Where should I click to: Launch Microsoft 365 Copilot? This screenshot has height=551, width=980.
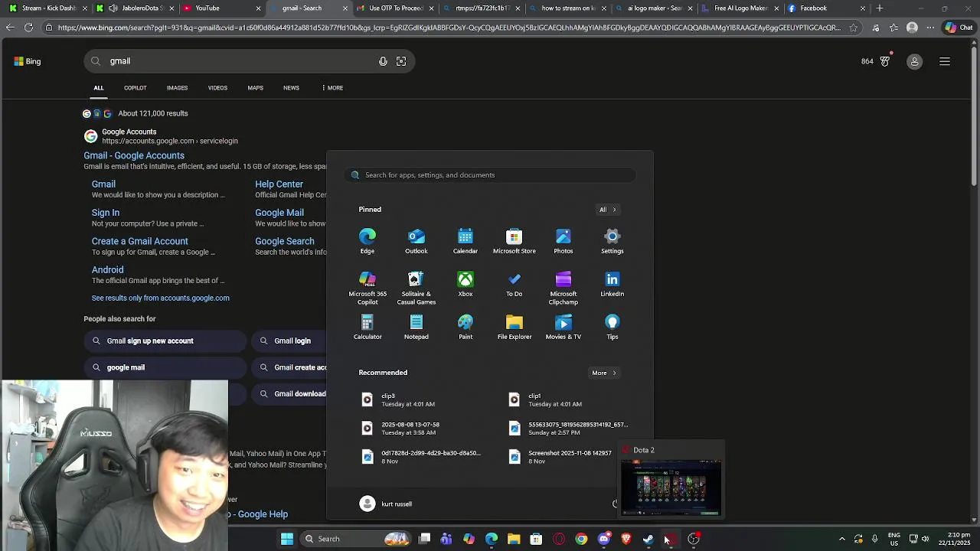(367, 288)
